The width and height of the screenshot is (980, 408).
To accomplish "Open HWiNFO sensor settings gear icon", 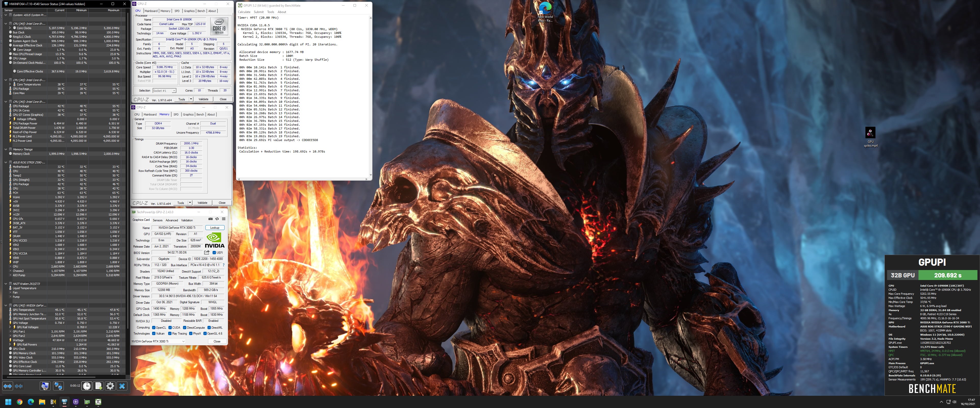I will 110,386.
